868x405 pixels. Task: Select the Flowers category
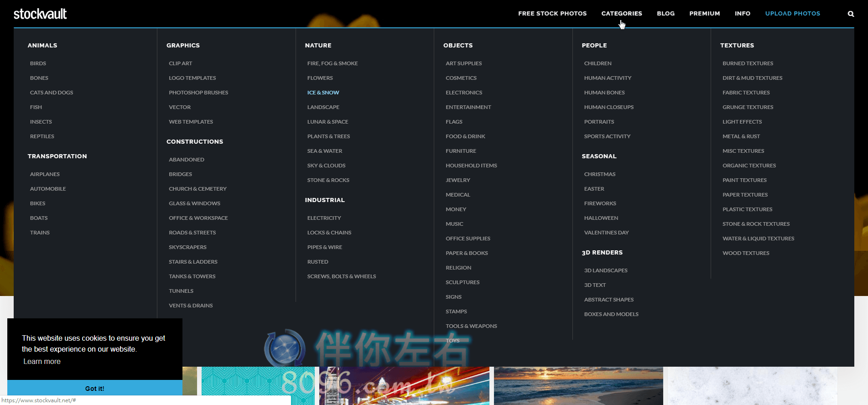[320, 78]
